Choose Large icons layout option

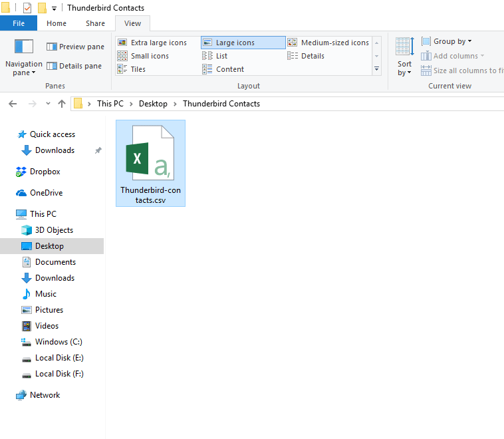coord(243,43)
